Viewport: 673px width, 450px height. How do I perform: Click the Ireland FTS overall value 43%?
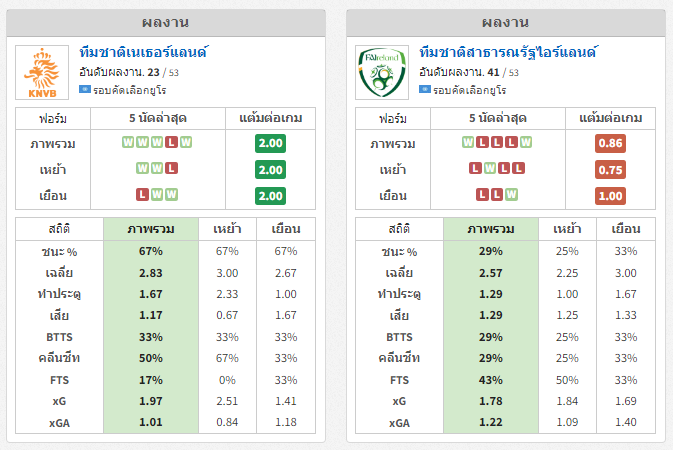491,380
